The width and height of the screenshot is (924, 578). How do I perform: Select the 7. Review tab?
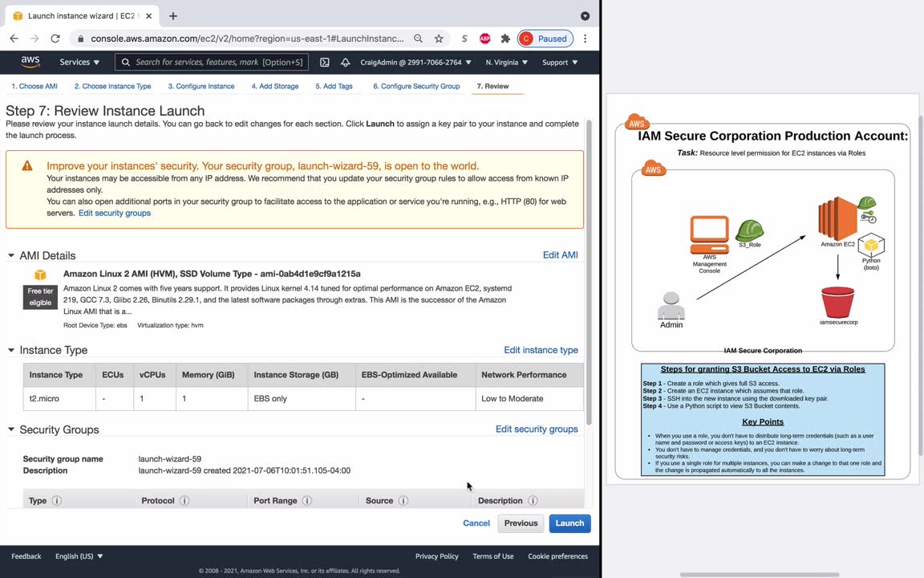[x=492, y=86]
